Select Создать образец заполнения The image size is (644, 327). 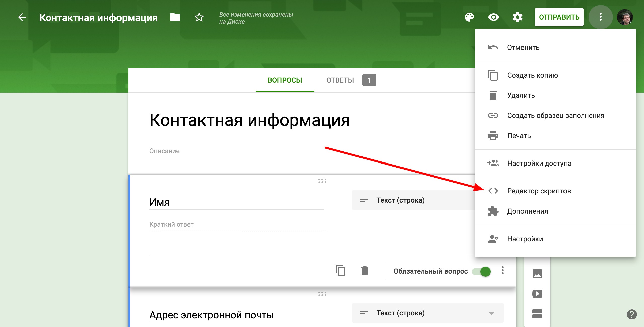555,115
